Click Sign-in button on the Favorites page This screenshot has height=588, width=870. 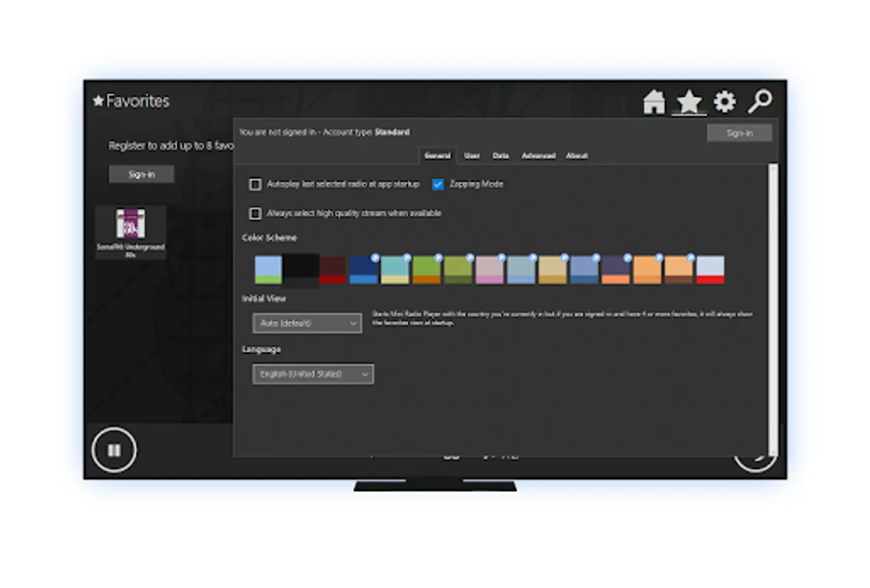tap(142, 174)
